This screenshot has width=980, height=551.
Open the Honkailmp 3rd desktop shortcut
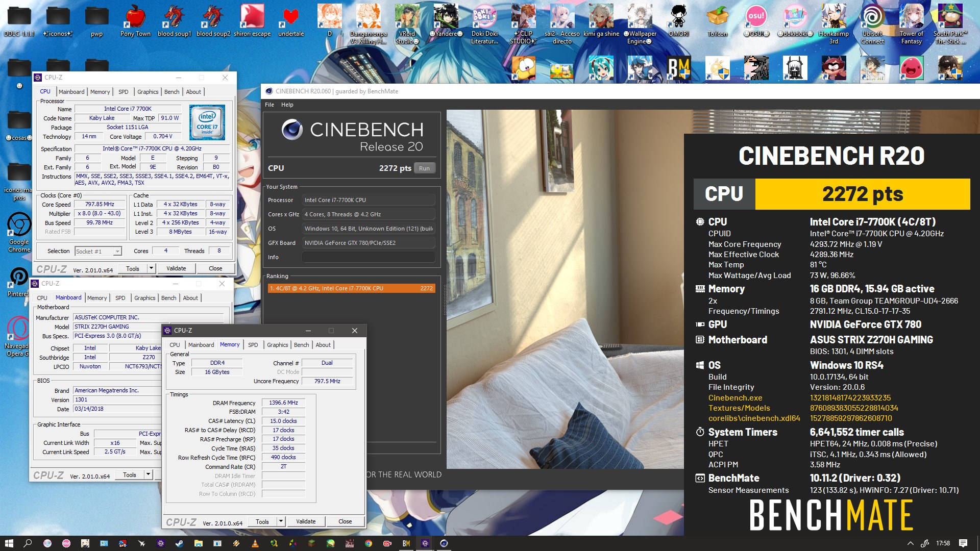(x=834, y=24)
